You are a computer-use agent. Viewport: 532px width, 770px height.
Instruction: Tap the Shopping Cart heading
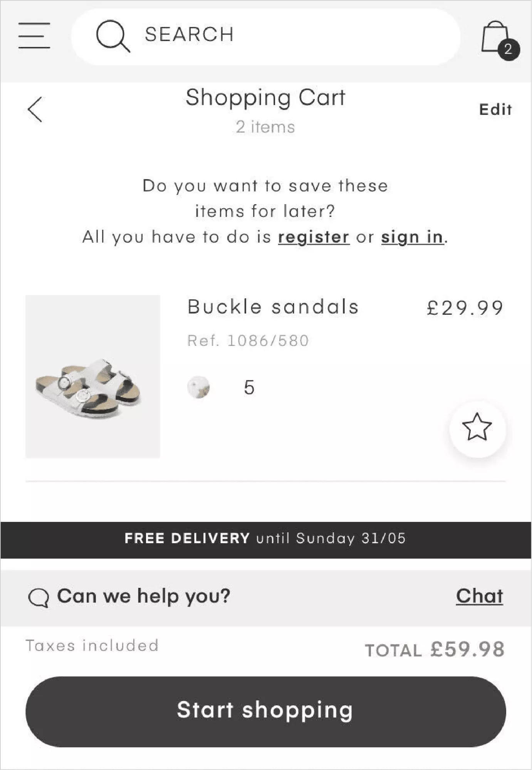pyautogui.click(x=265, y=97)
